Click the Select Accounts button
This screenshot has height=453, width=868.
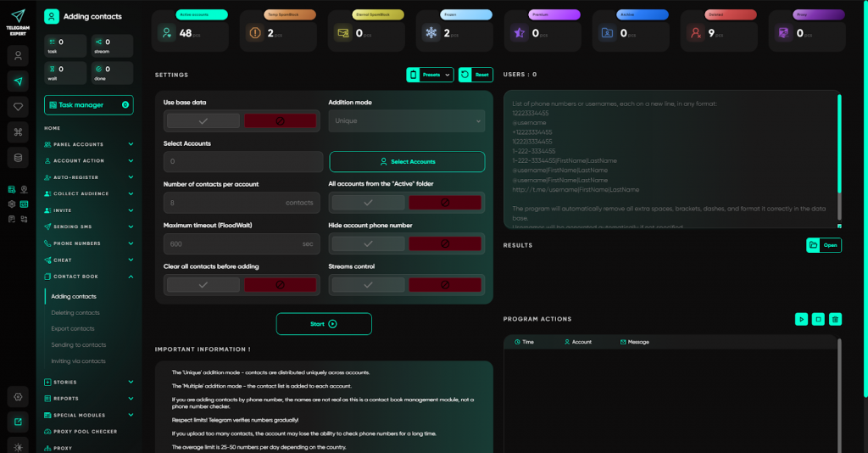pyautogui.click(x=407, y=161)
